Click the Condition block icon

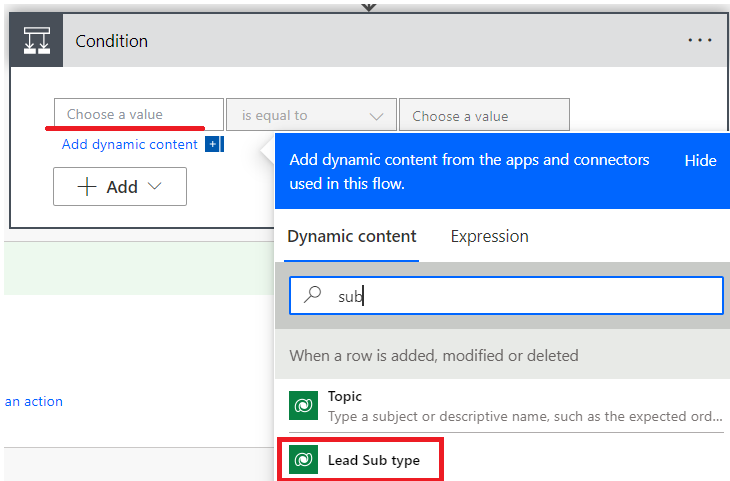pos(37,41)
